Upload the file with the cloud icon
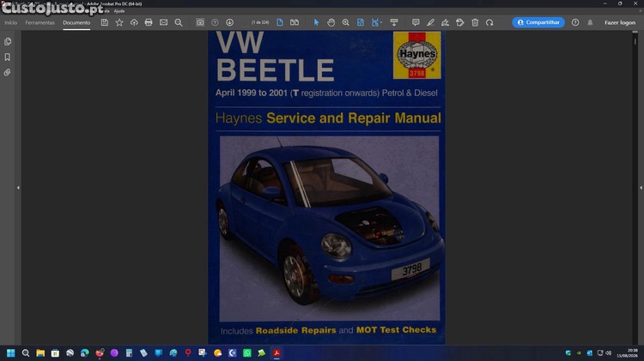 134,22
